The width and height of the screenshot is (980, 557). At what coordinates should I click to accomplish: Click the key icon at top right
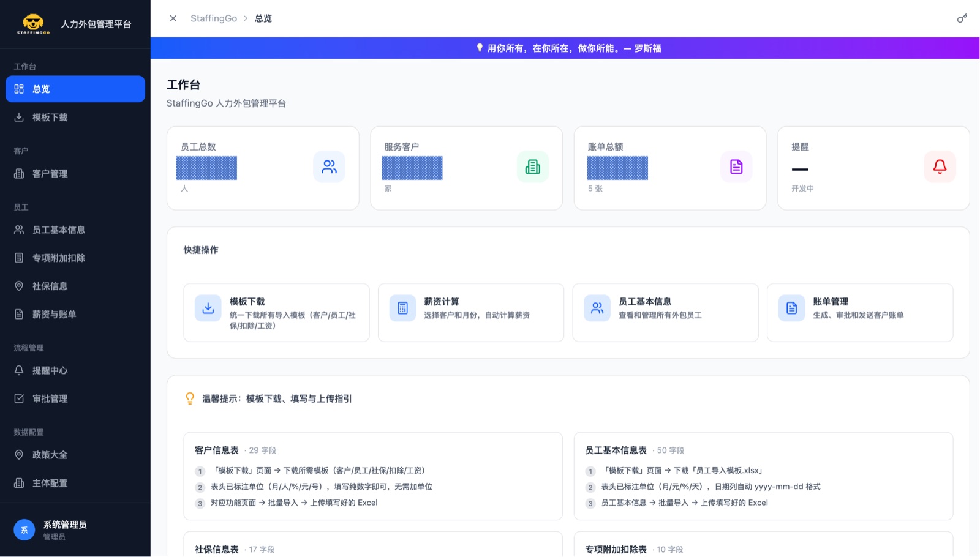pyautogui.click(x=962, y=18)
